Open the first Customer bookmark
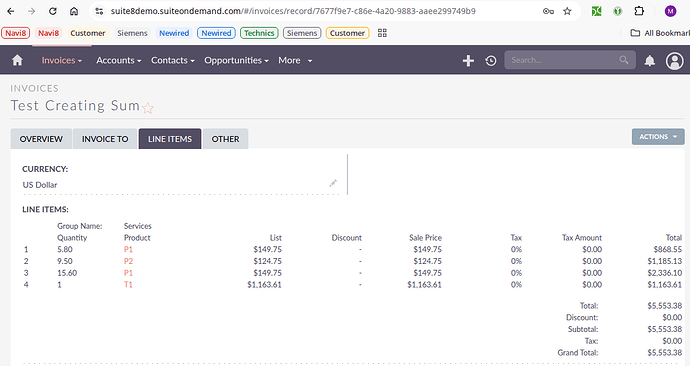 pyautogui.click(x=88, y=33)
